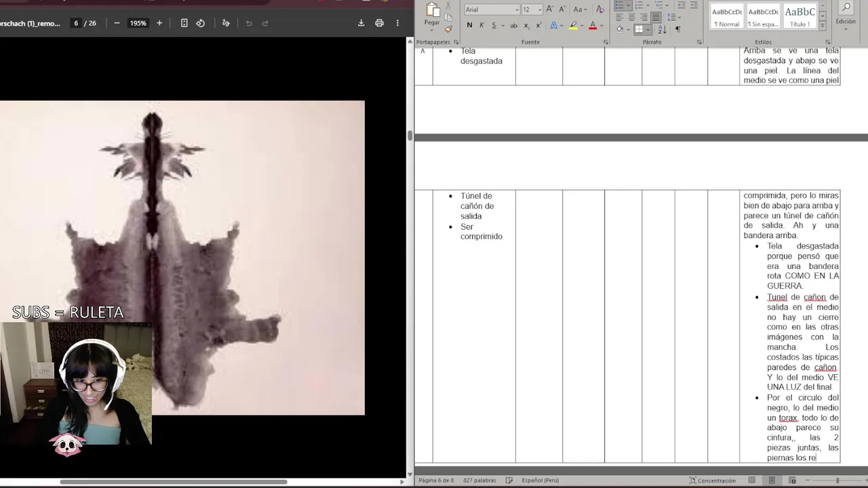The image size is (868, 488).
Task: Sort selection A to Z
Action: (662, 29)
